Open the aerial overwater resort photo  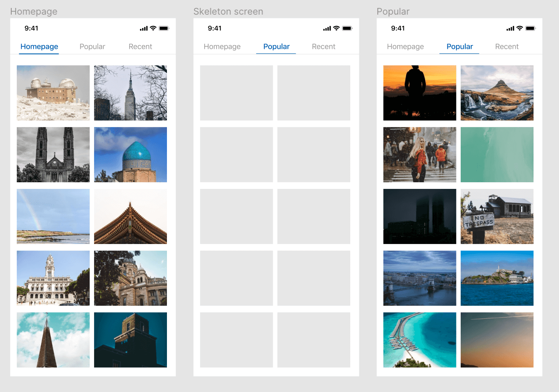(x=420, y=340)
